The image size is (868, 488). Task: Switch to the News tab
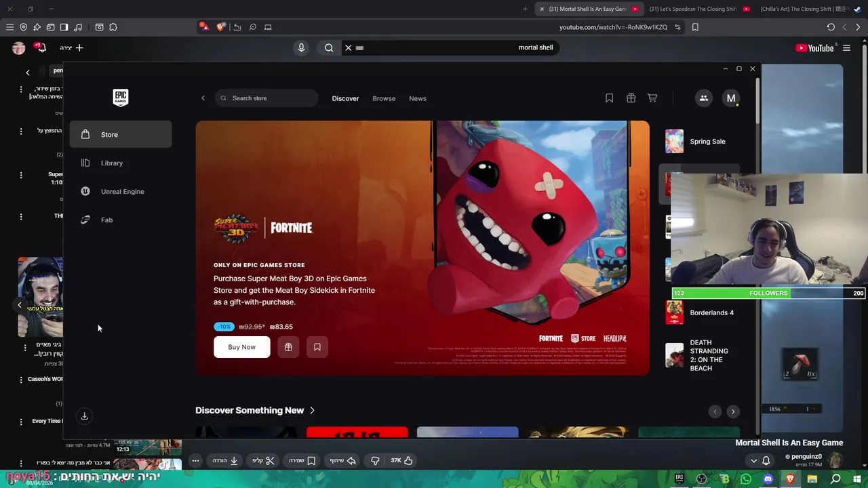(418, 98)
